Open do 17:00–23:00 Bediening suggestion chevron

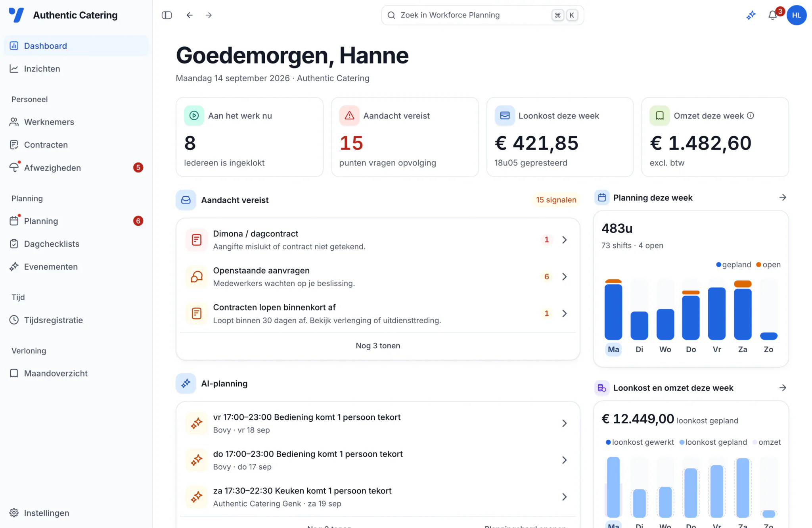pyautogui.click(x=565, y=460)
